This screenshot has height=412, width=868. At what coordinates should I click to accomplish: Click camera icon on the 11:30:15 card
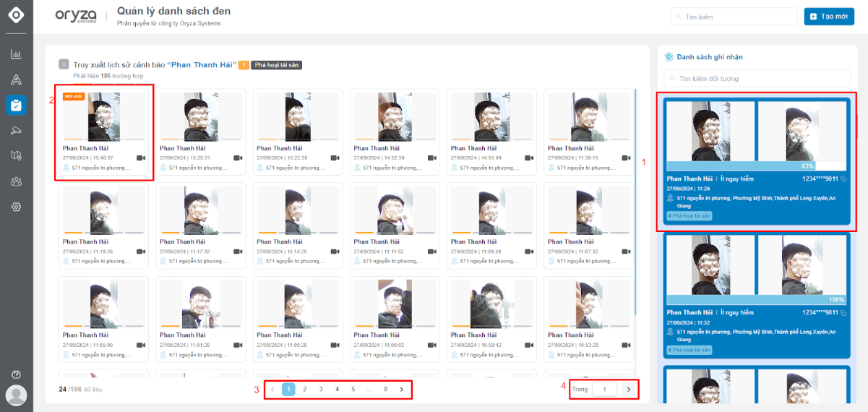tap(625, 158)
